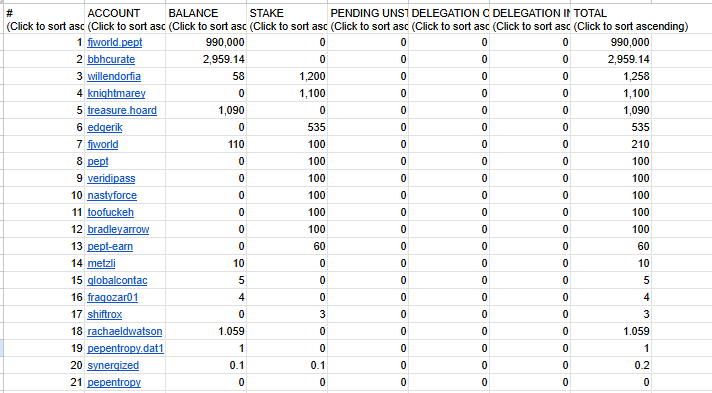Follow the nastyforce account link
712x393 pixels.
112,195
